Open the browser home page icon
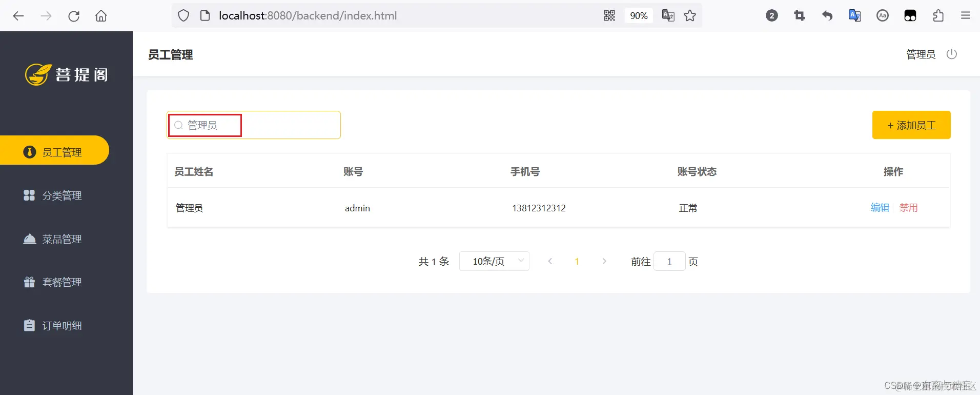Image resolution: width=980 pixels, height=395 pixels. 101,16
